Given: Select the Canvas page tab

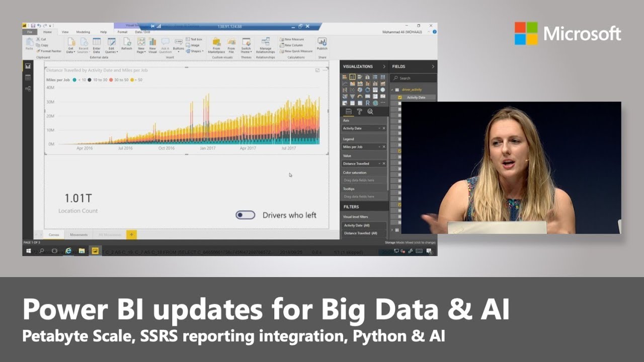Looking at the screenshot, I should (x=54, y=235).
